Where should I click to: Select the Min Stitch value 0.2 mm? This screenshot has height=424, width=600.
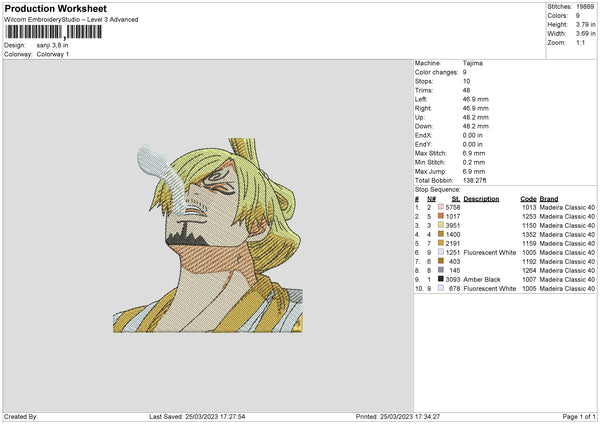coord(474,162)
